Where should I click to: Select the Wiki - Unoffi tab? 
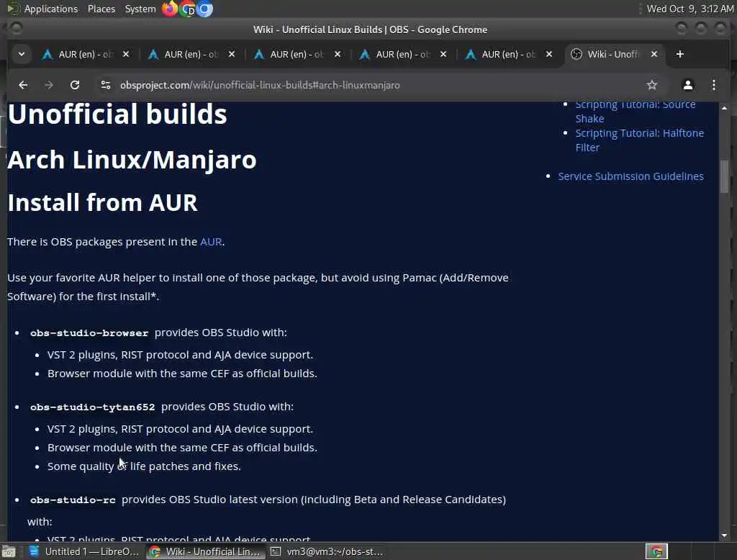[x=613, y=54]
